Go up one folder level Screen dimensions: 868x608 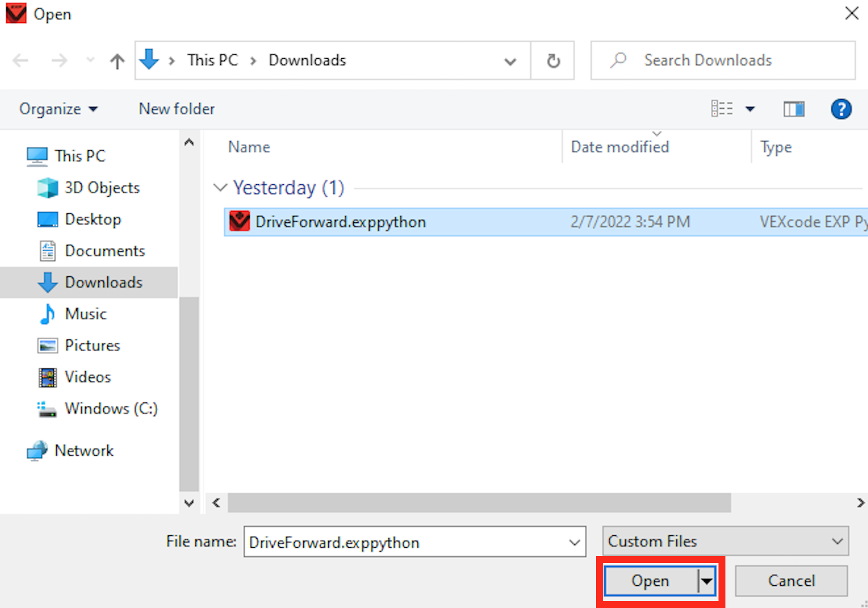[117, 61]
